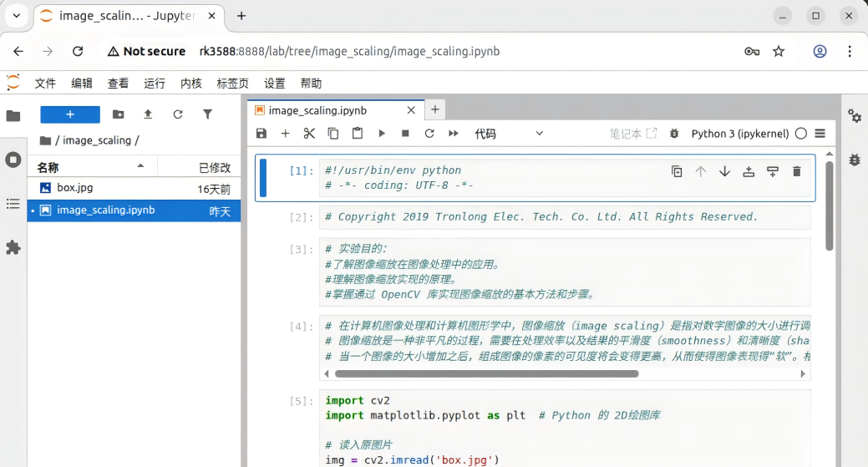The width and height of the screenshot is (868, 467).
Task: Create a new folder in file browser
Action: pyautogui.click(x=119, y=114)
